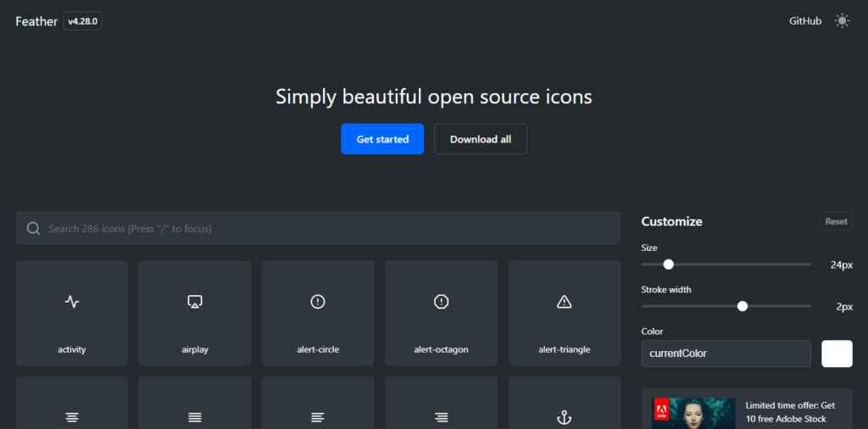868x429 pixels.
Task: Click the currentColor text field
Action: click(x=726, y=354)
